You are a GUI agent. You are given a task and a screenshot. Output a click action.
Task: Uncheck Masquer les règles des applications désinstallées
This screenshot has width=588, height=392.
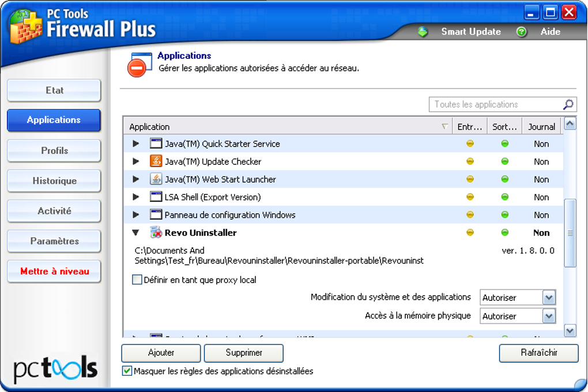click(x=127, y=371)
